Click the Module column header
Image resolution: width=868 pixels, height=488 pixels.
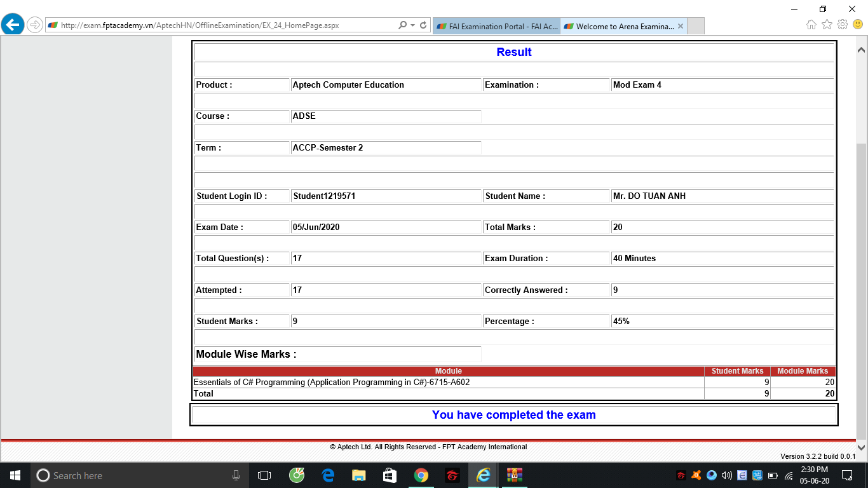pyautogui.click(x=449, y=371)
